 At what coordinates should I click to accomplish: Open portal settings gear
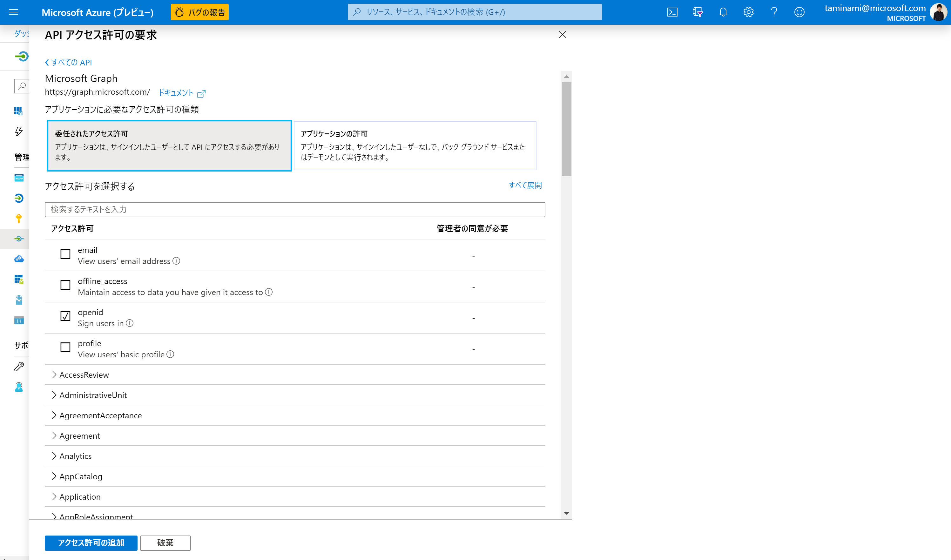(748, 12)
